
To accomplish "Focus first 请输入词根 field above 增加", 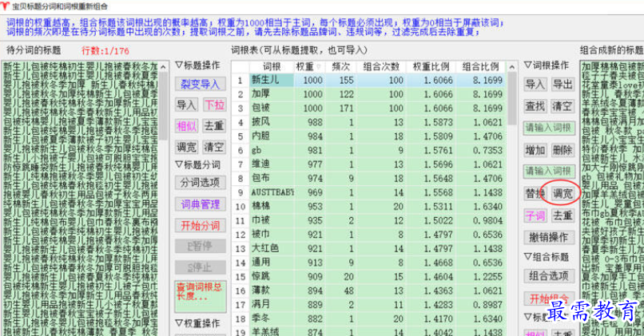I will point(549,128).
